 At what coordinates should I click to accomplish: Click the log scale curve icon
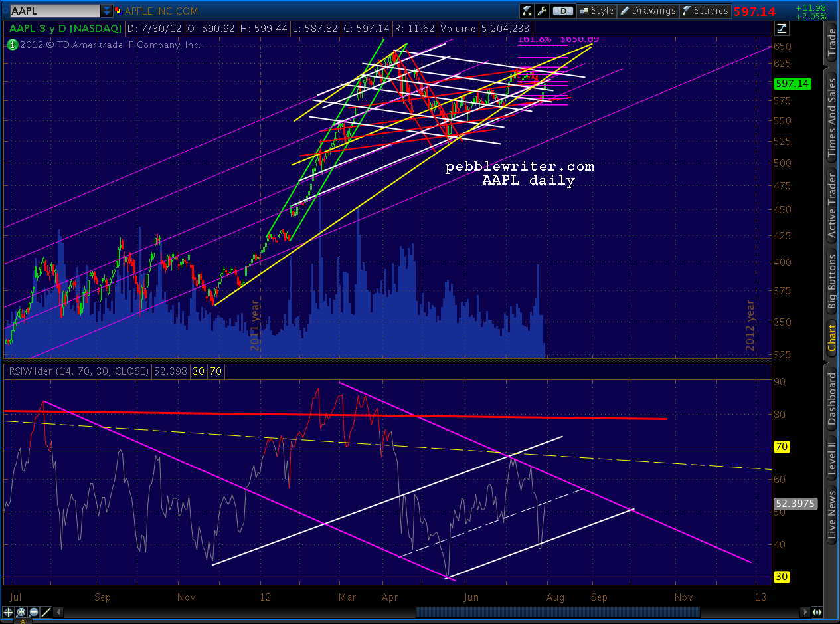[x=782, y=29]
